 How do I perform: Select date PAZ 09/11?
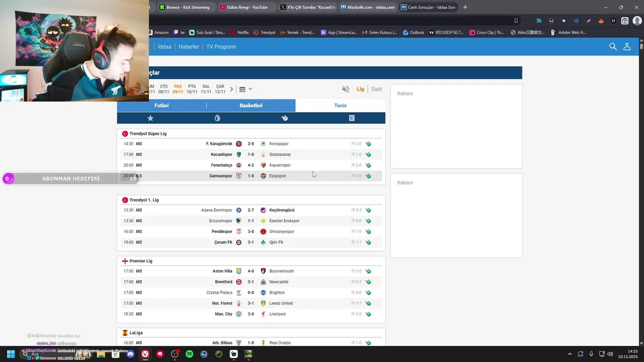point(178,89)
